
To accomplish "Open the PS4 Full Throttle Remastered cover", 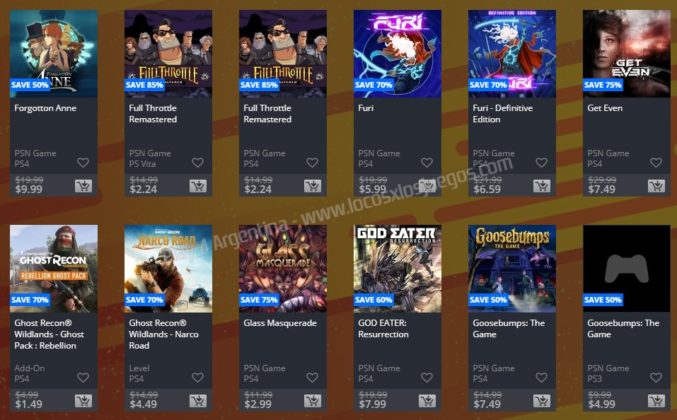I will tap(283, 54).
